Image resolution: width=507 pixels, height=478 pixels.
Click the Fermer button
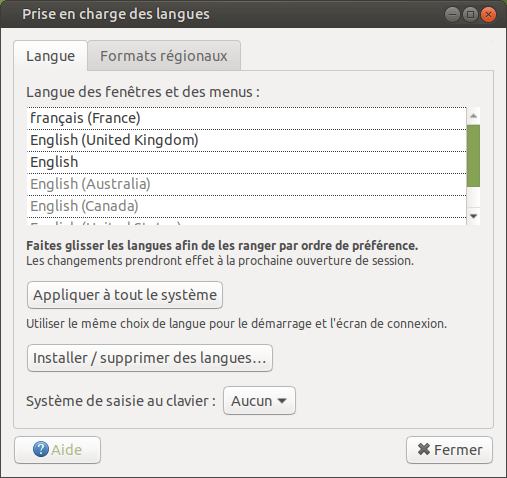tap(449, 450)
